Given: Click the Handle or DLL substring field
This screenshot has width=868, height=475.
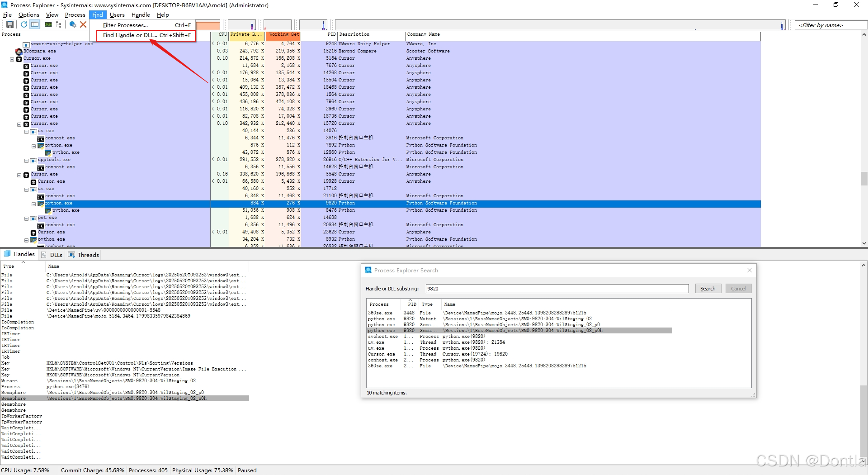Looking at the screenshot, I should click(x=557, y=289).
